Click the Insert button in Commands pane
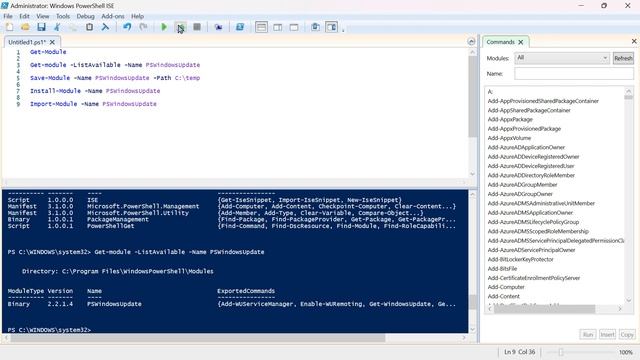Viewport: 640px width, 360px height. coord(607,335)
